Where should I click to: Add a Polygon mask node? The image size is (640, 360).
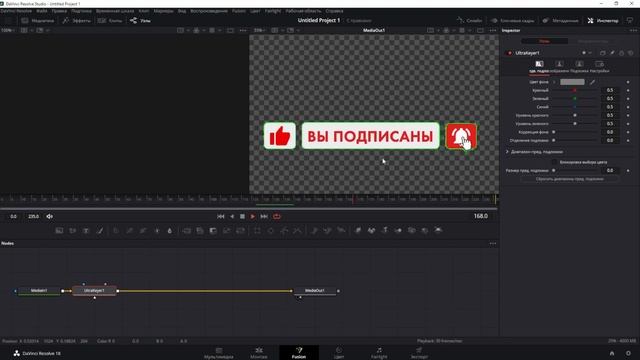point(284,231)
